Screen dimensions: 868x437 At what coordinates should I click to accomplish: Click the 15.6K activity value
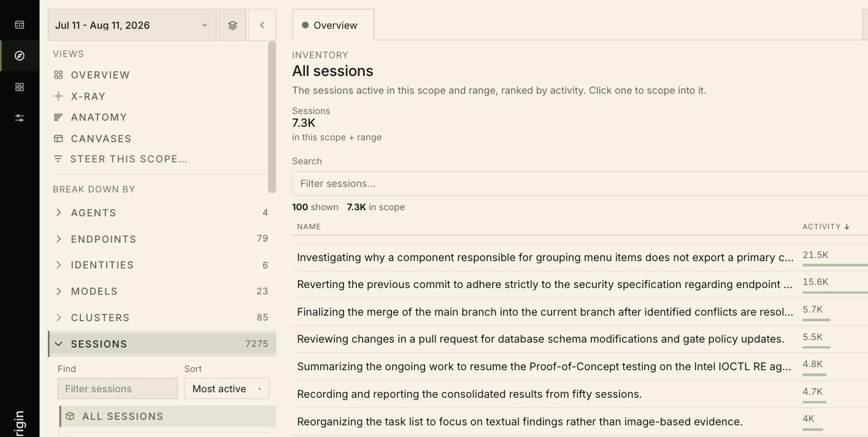pos(815,282)
